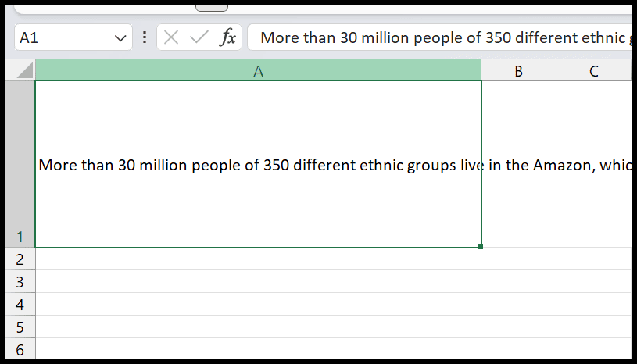This screenshot has width=637, height=364.
Task: Select column B header
Action: click(x=519, y=70)
